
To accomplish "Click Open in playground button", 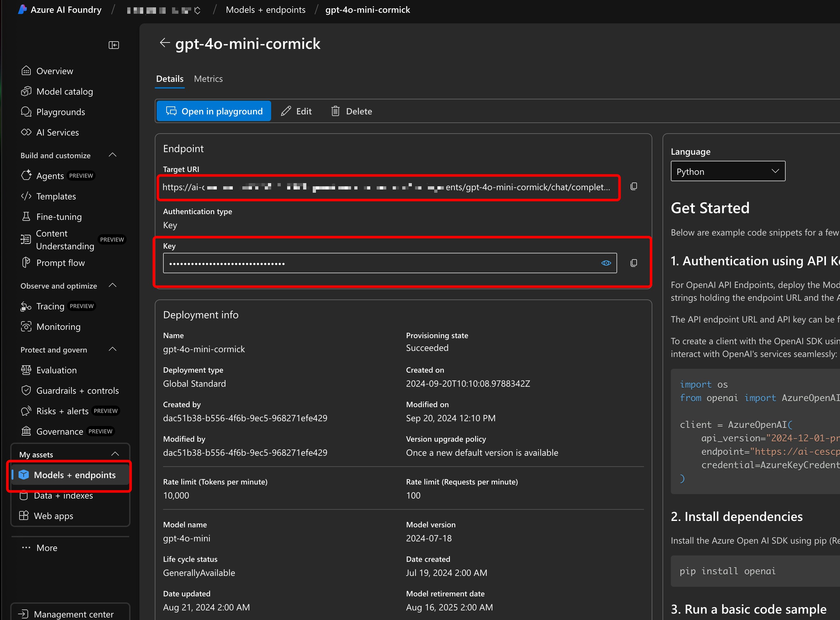I will [214, 111].
